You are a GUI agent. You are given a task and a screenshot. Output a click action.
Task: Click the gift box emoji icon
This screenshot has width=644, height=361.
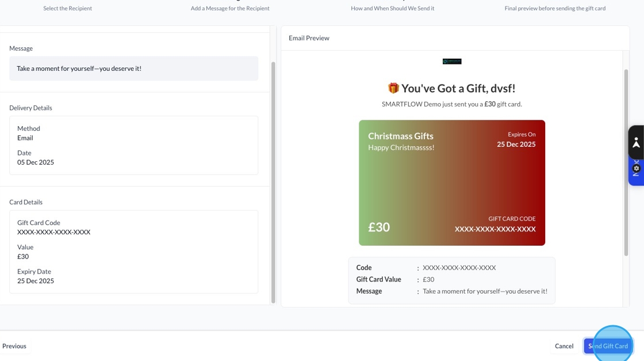point(393,88)
